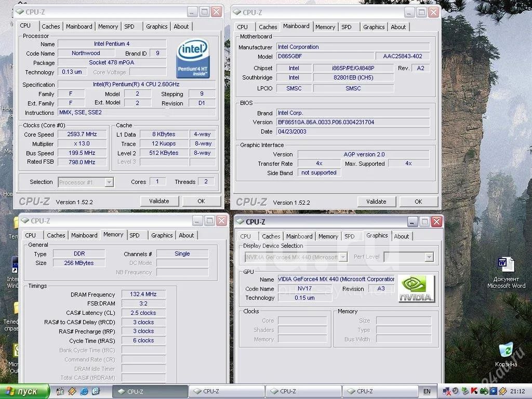Click the Code Name value Northwood
The width and height of the screenshot is (532, 399).
tap(86, 54)
